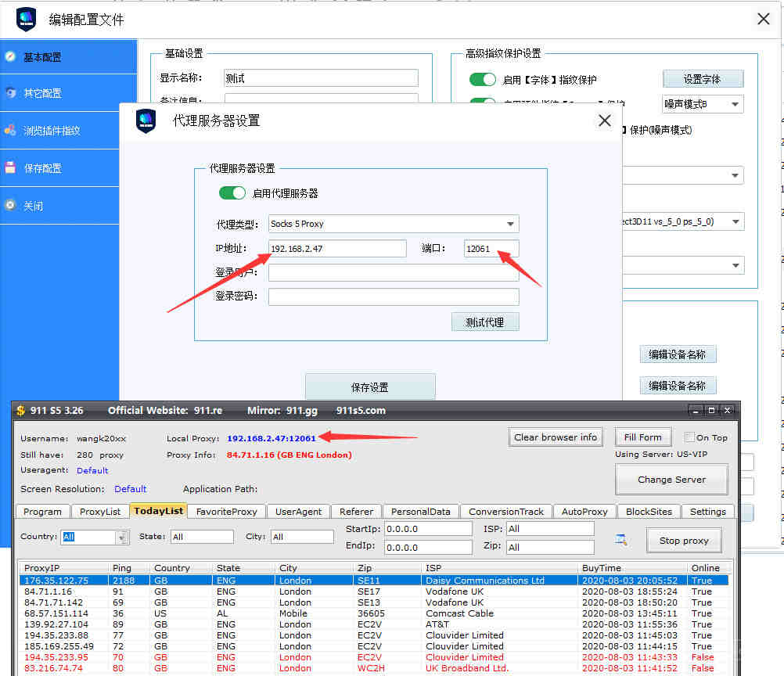The width and height of the screenshot is (784, 676).
Task: Open the AutoProxy tab
Action: click(x=584, y=512)
